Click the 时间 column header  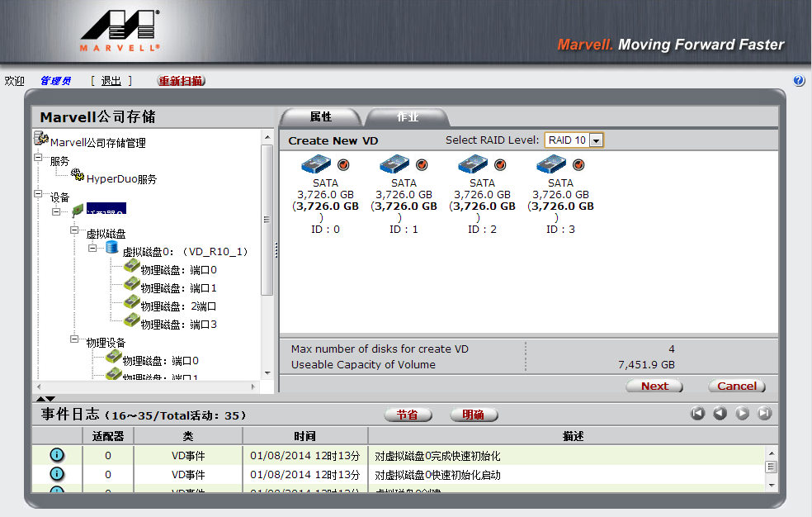pyautogui.click(x=304, y=436)
